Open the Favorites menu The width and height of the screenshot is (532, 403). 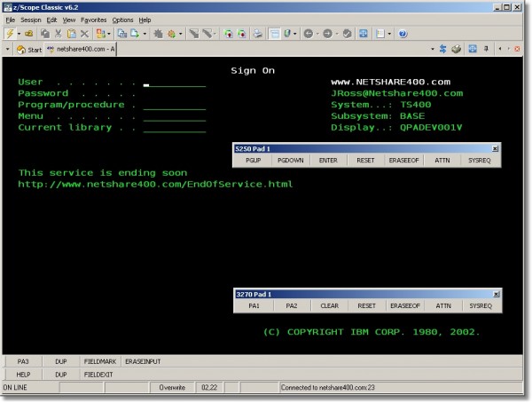pyautogui.click(x=93, y=19)
